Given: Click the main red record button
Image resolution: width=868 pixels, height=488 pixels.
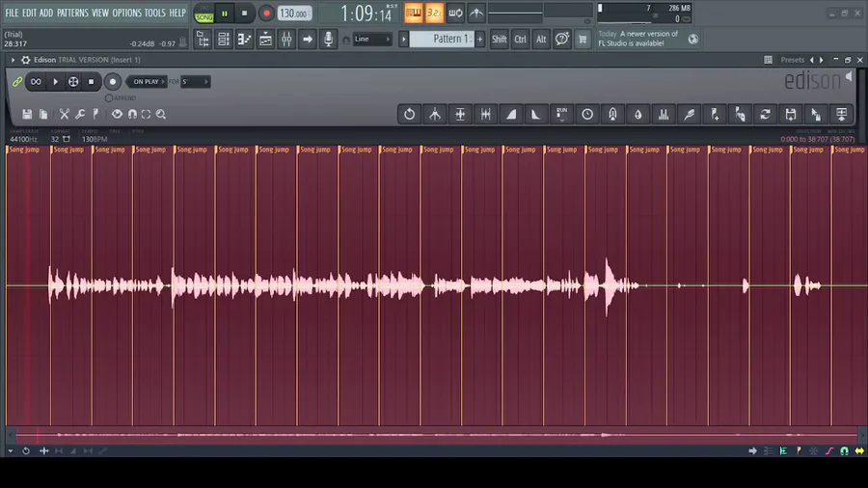Looking at the screenshot, I should coord(266,14).
